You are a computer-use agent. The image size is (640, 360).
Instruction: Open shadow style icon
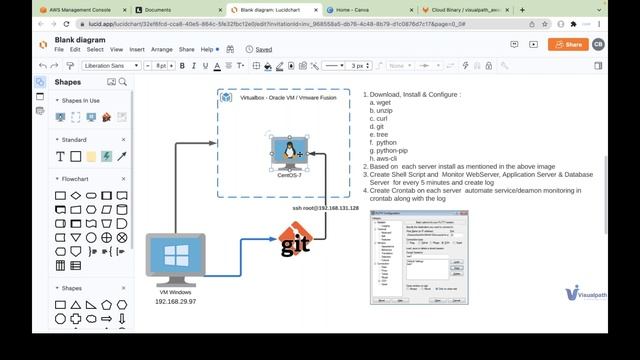pos(291,66)
